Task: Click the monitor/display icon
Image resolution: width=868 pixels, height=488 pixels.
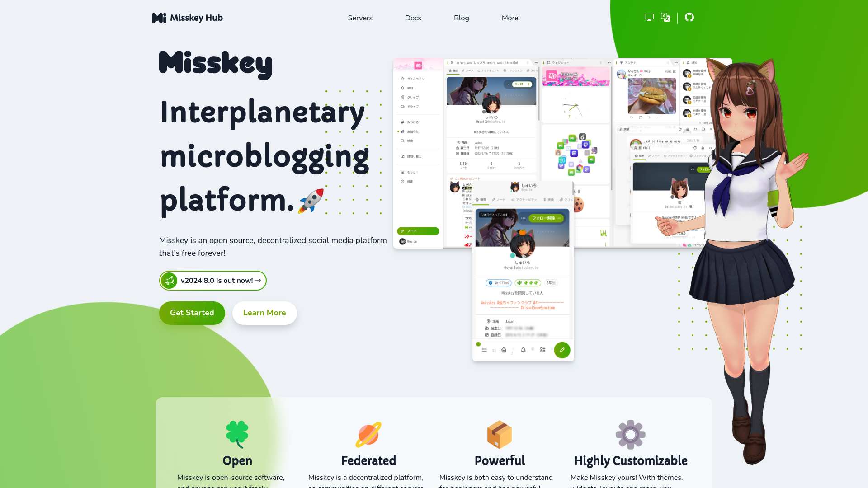Action: point(649,17)
